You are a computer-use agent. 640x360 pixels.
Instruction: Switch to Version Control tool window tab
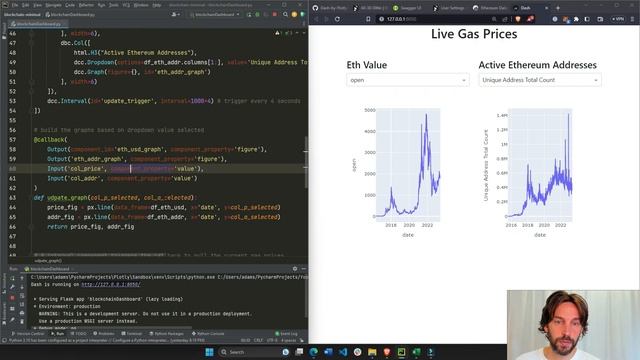click(x=28, y=334)
